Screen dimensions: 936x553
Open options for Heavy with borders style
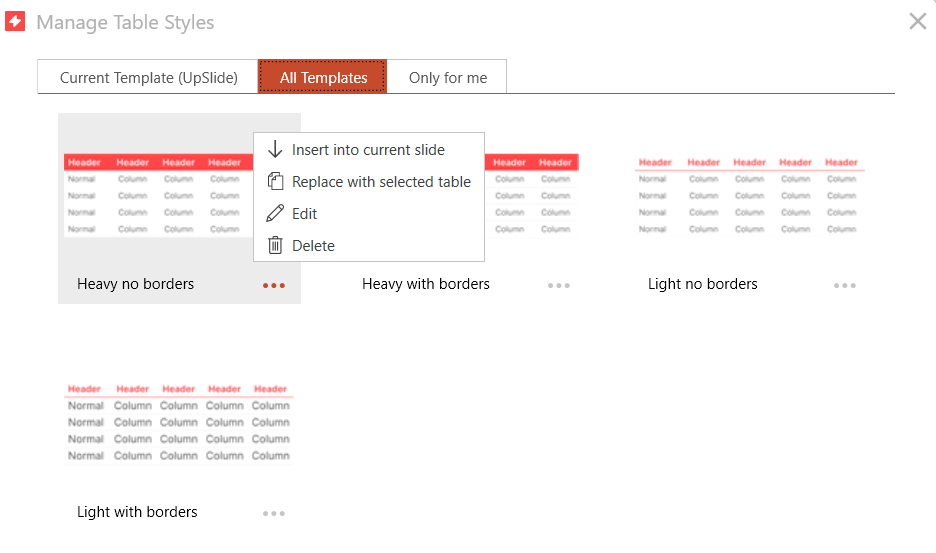558,285
